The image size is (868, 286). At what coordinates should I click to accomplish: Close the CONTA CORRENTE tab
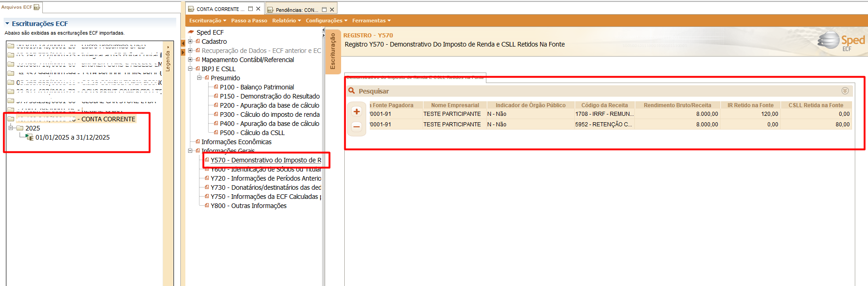coord(258,9)
